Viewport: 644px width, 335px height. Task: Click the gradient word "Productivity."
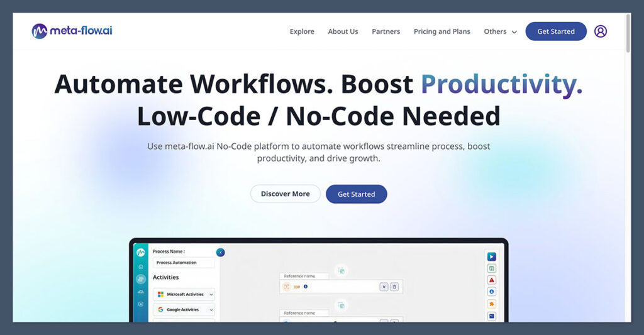point(501,84)
